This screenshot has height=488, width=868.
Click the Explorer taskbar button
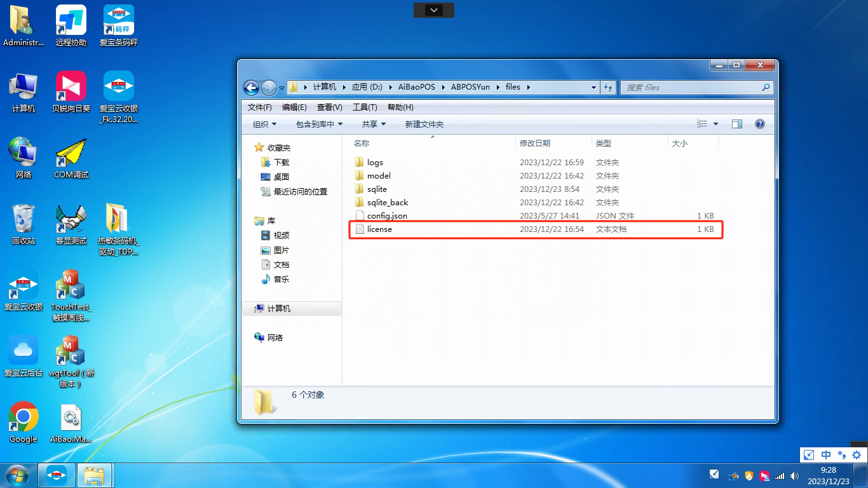pos(95,475)
